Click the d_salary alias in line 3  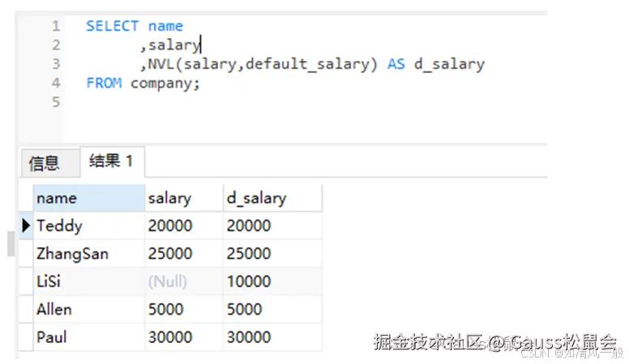click(449, 64)
